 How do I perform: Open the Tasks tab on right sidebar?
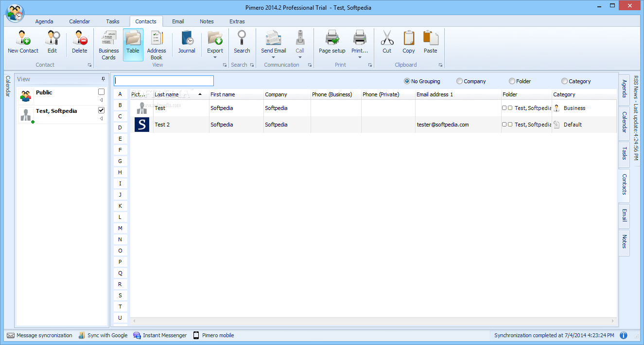coord(624,153)
